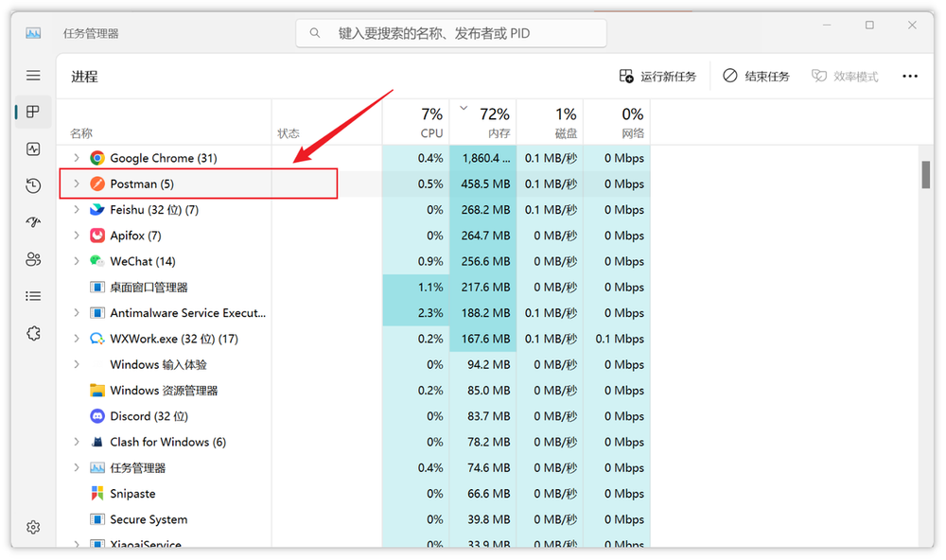The width and height of the screenshot is (946, 560).
Task: Open the Users page in sidebar
Action: pyautogui.click(x=33, y=259)
